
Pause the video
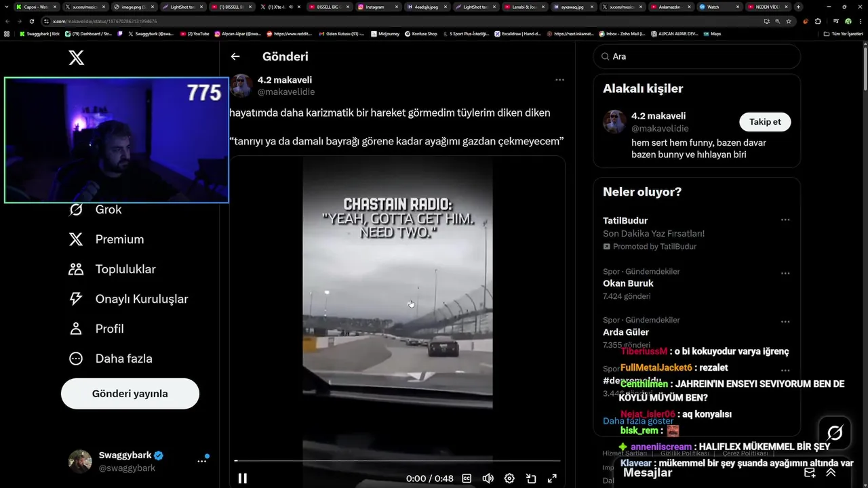tap(243, 479)
